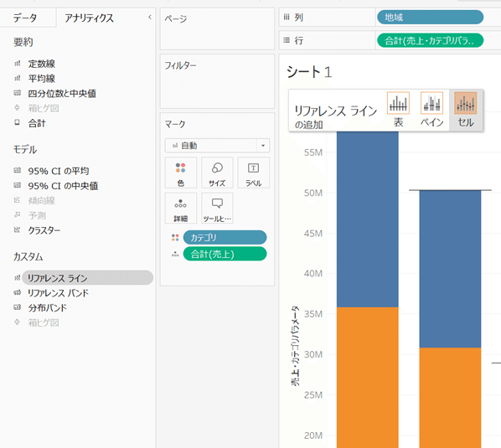Collapse the side pane with the arrow
This screenshot has height=448, width=501.
149,18
